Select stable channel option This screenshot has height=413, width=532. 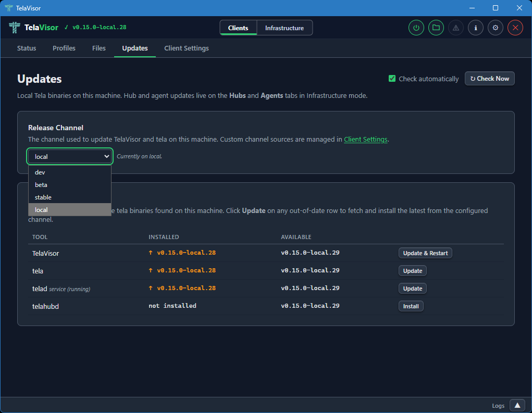coord(69,197)
